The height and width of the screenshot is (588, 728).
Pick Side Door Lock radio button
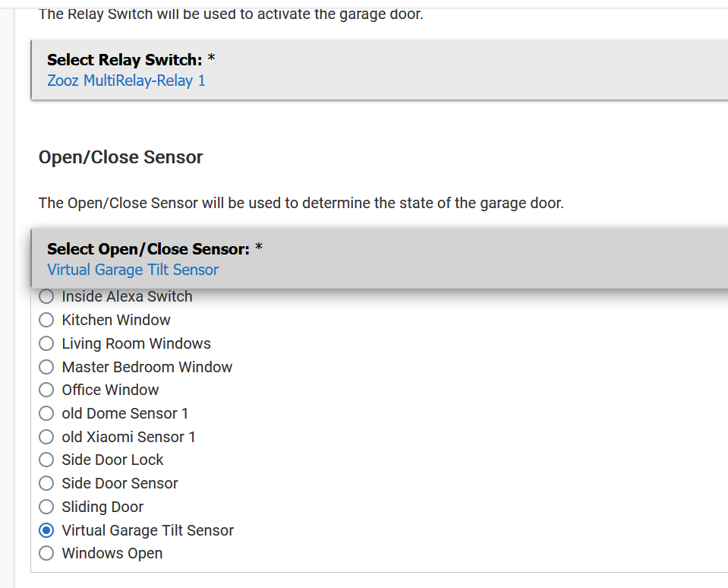point(46,460)
